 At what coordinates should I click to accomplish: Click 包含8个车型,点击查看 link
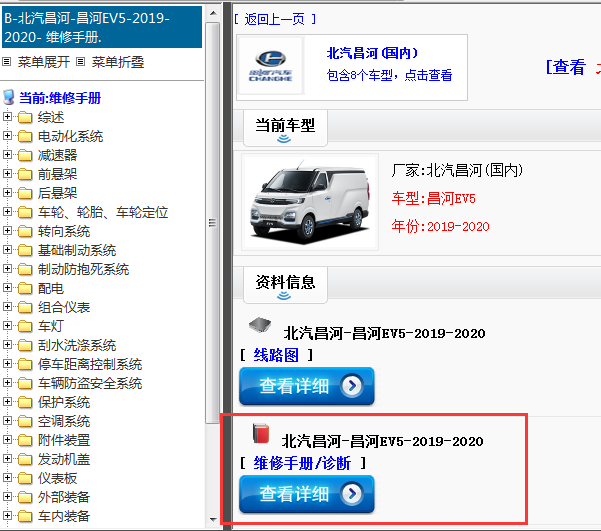(x=389, y=75)
